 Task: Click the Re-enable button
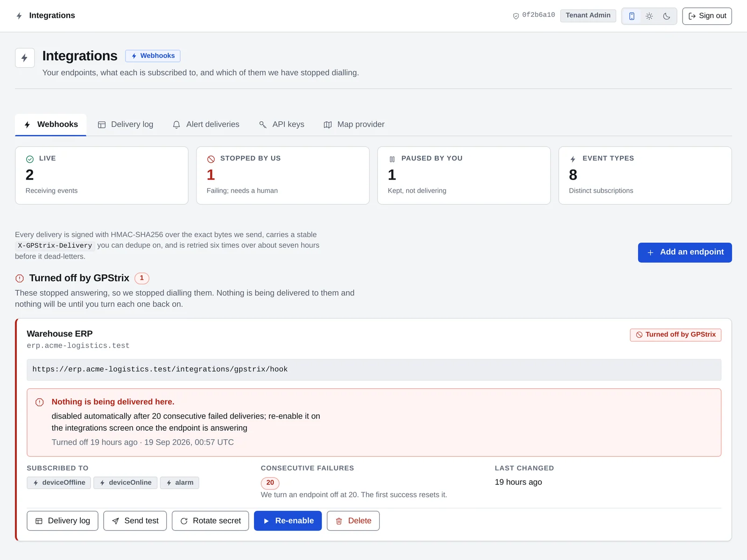tap(288, 521)
